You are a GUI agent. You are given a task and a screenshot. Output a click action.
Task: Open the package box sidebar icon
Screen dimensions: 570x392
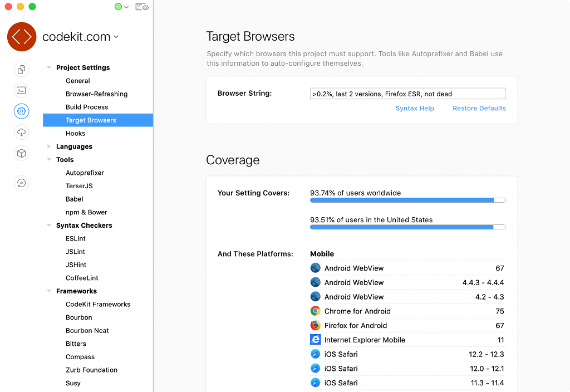22,153
